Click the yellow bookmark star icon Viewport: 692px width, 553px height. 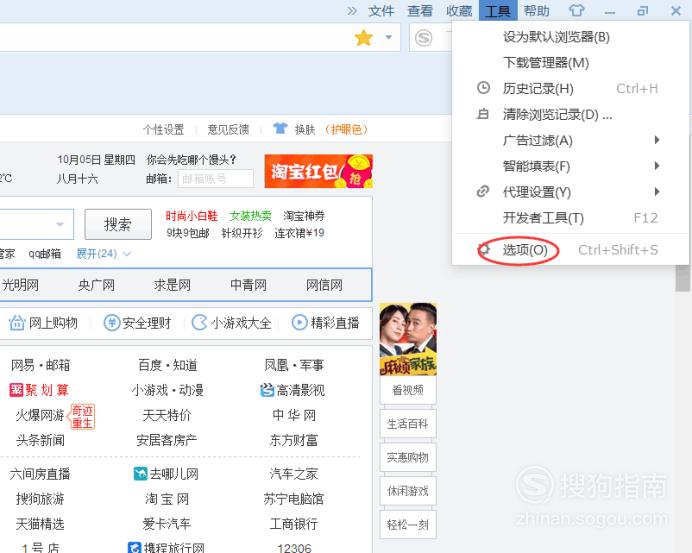tap(364, 38)
